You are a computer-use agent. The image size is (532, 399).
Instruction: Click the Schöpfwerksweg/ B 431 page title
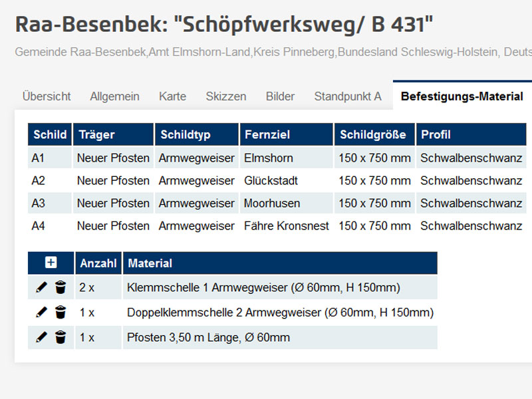[x=226, y=27]
